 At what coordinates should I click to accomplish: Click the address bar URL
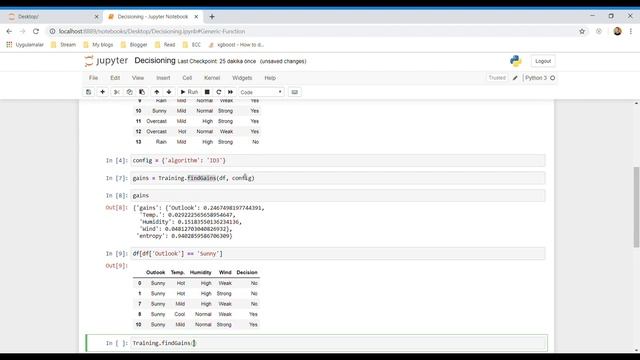(x=151, y=31)
